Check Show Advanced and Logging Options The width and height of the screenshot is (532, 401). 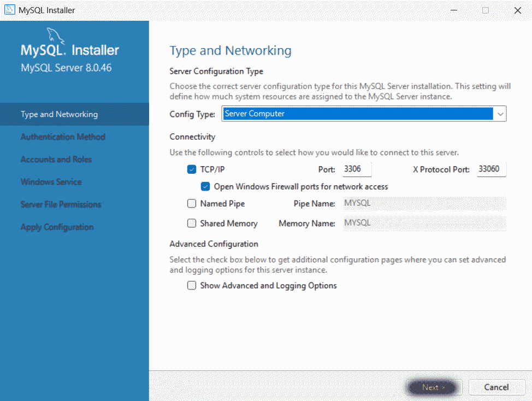[x=192, y=285]
